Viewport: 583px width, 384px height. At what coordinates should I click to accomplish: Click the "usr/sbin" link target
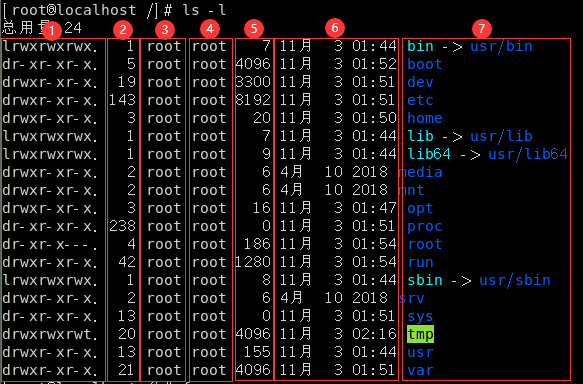click(515, 280)
